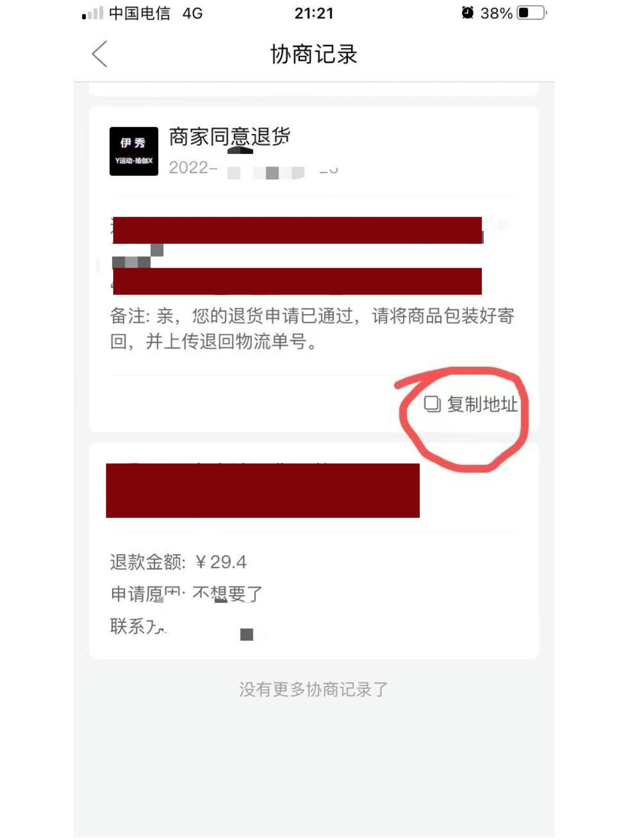The image size is (628, 840).
Task: Tap the first redacted address line
Action: coord(297,230)
